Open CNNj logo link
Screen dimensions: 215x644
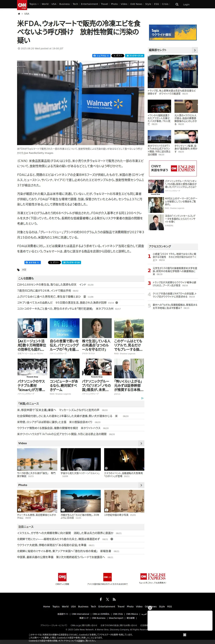tap(62, 577)
